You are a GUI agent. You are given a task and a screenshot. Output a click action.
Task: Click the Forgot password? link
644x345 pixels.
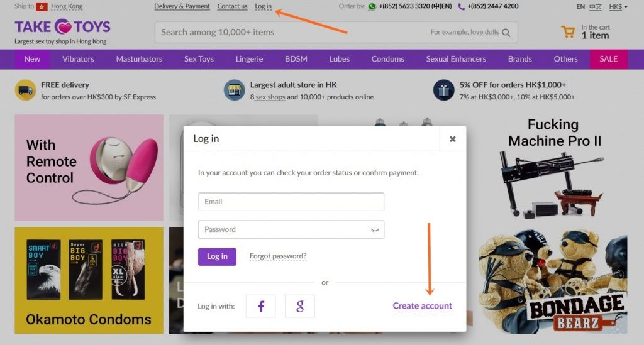(x=278, y=256)
